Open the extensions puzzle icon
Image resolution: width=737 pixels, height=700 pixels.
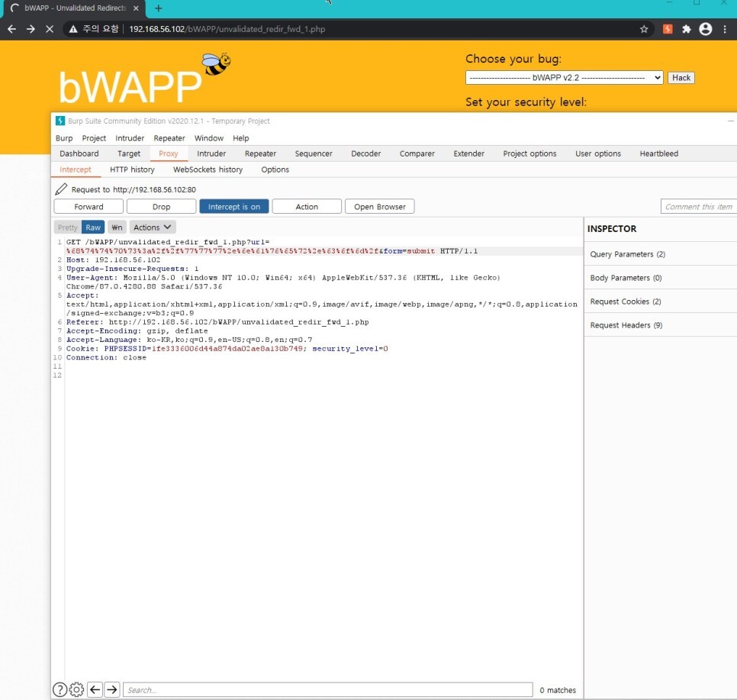click(x=686, y=29)
